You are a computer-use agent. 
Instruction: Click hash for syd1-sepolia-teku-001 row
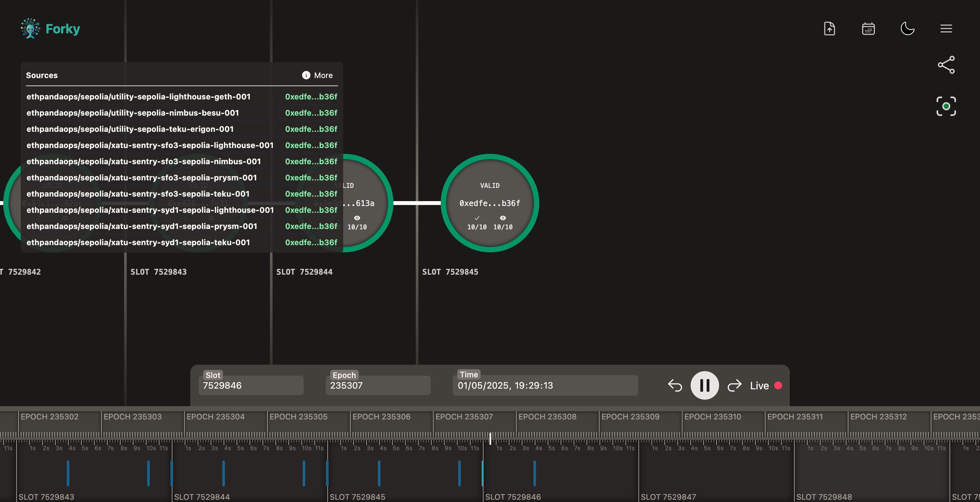click(x=311, y=243)
